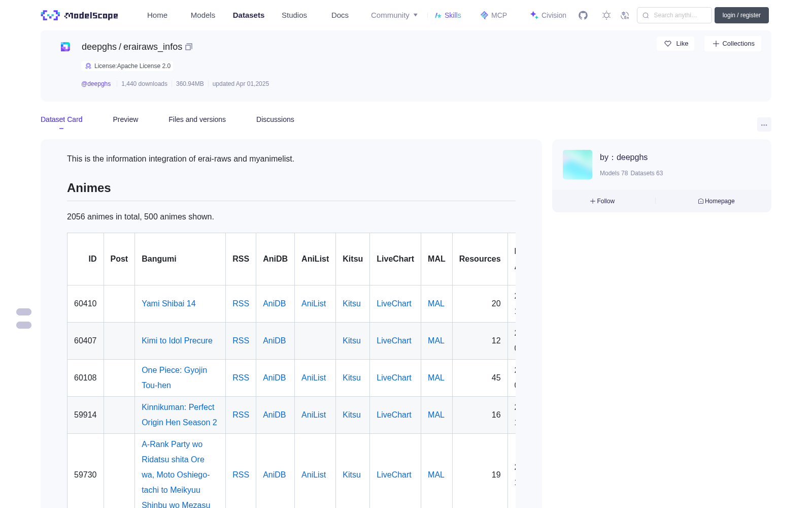Switch language with the translate icon

tap(625, 15)
